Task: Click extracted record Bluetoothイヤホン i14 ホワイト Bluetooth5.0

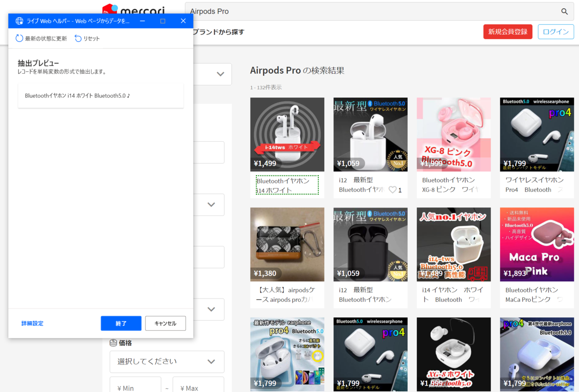Action: 101,95
